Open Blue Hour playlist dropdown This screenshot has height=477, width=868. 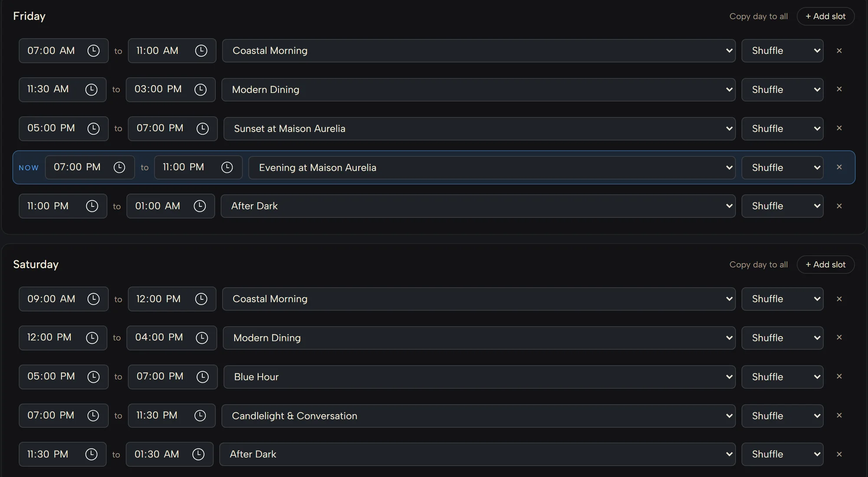point(480,377)
